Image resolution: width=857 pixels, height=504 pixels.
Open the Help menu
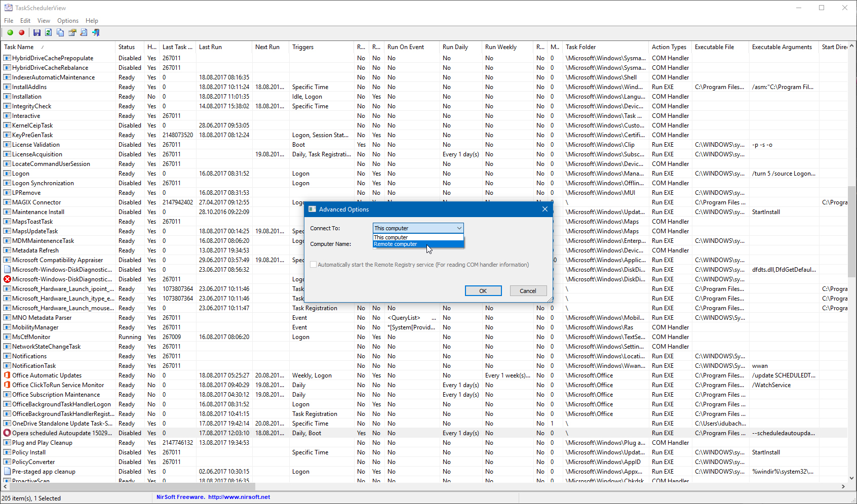(92, 21)
